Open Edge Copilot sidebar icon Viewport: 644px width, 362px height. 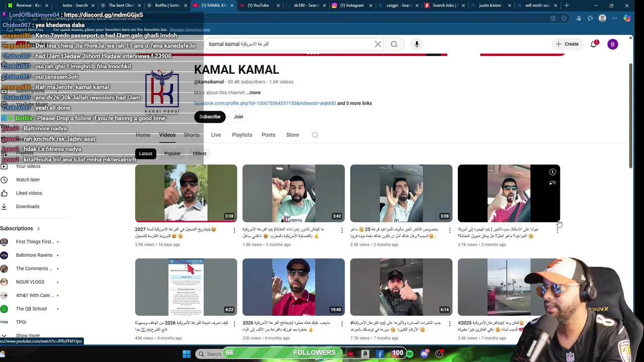627,18
